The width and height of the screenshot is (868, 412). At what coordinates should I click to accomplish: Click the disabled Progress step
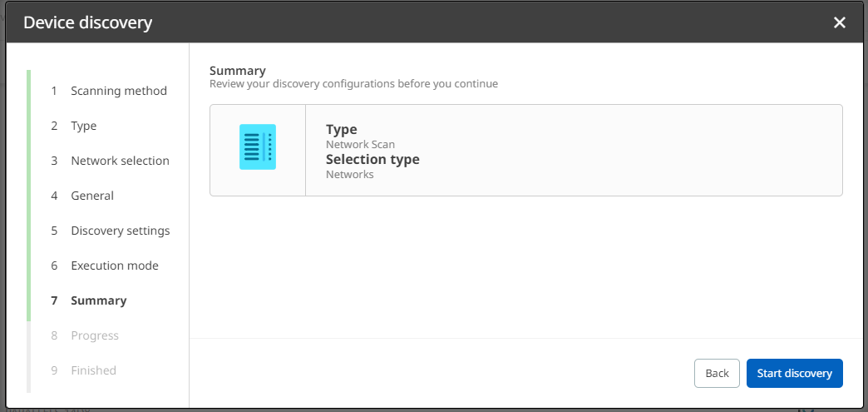94,335
